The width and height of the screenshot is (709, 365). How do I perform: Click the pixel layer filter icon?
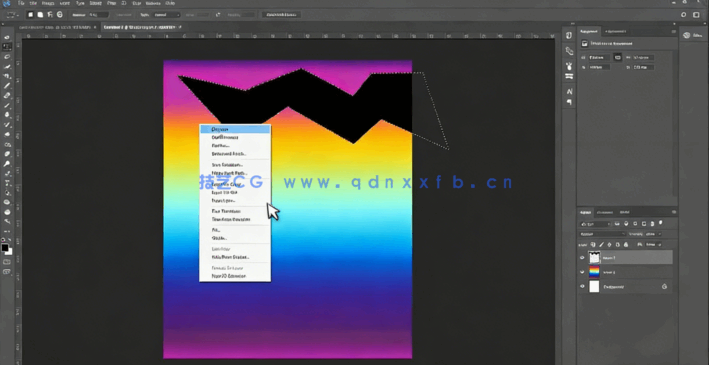[x=617, y=223]
